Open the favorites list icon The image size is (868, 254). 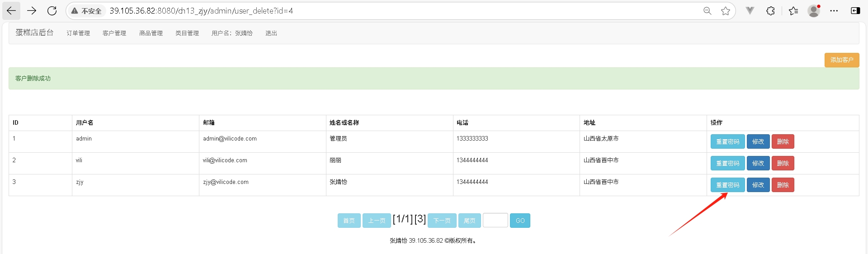[793, 11]
